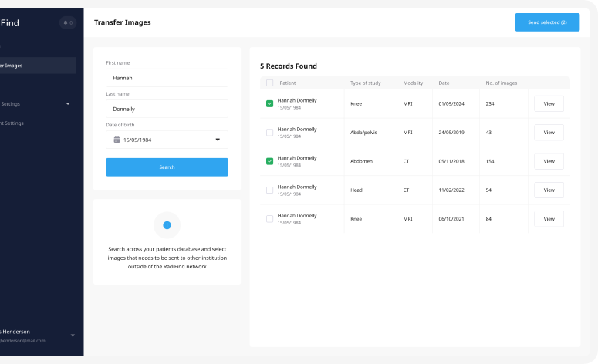The height and width of the screenshot is (364, 598).
Task: Click the Send selected (2) button
Action: [x=547, y=22]
